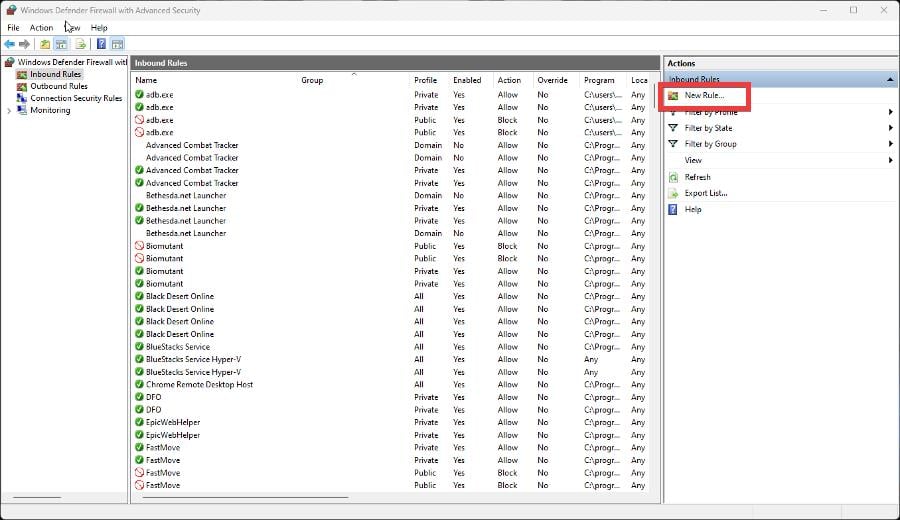The image size is (900, 520).
Task: Click the New Rule icon in Actions pane
Action: tap(673, 96)
